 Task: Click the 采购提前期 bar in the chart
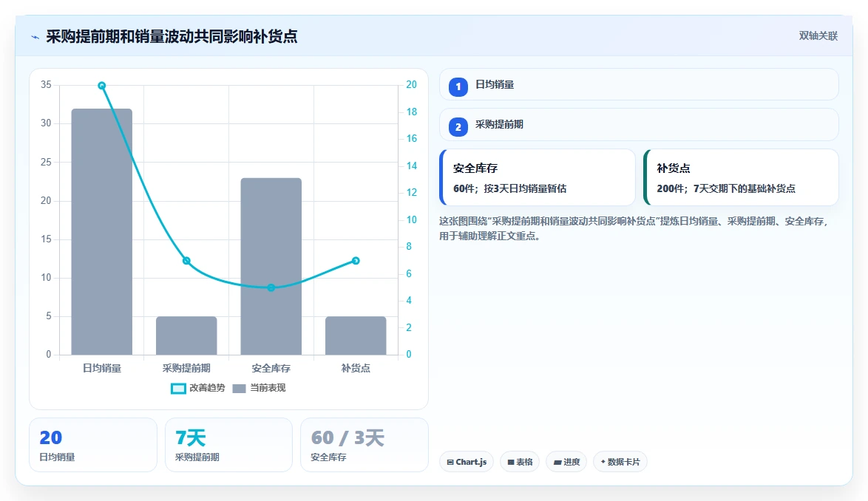186,335
